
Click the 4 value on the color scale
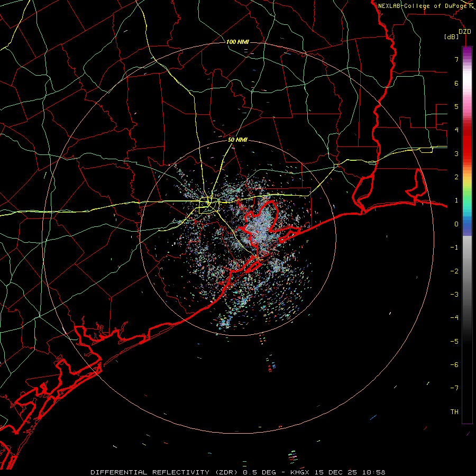(456, 130)
